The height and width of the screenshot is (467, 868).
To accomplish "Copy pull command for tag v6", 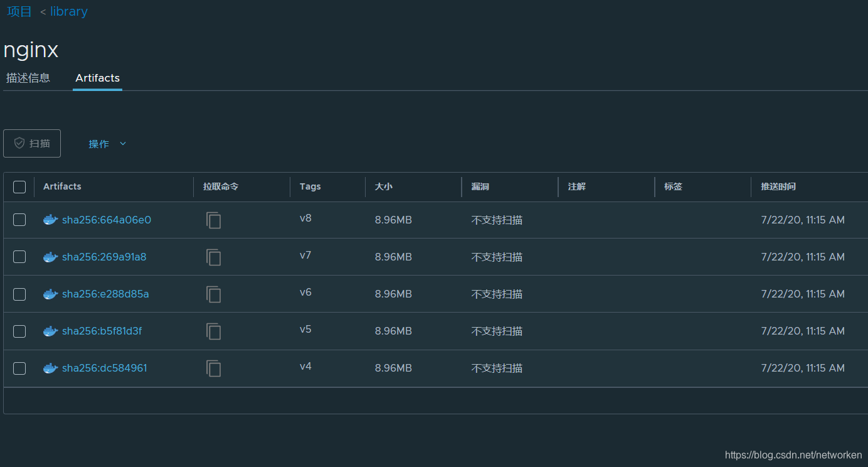I will [x=214, y=294].
